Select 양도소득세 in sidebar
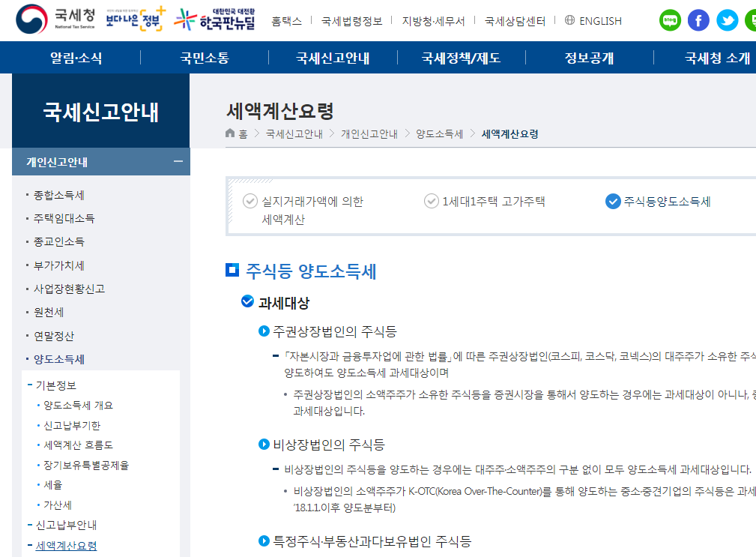The height and width of the screenshot is (557, 756). coord(59,359)
